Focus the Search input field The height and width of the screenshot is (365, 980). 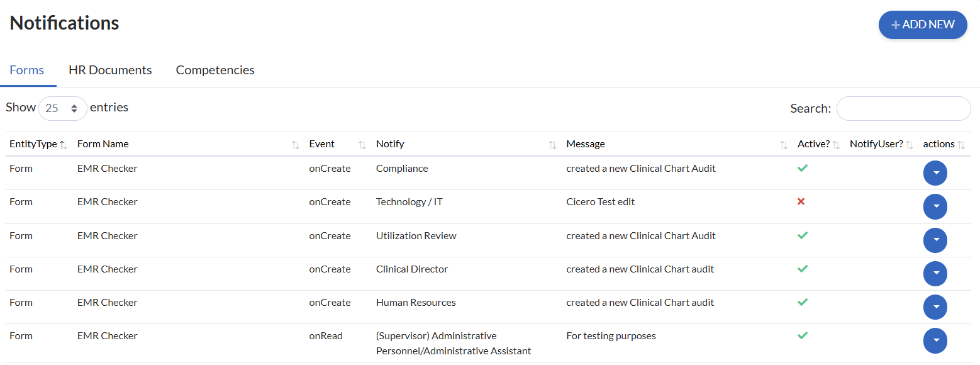[x=903, y=108]
